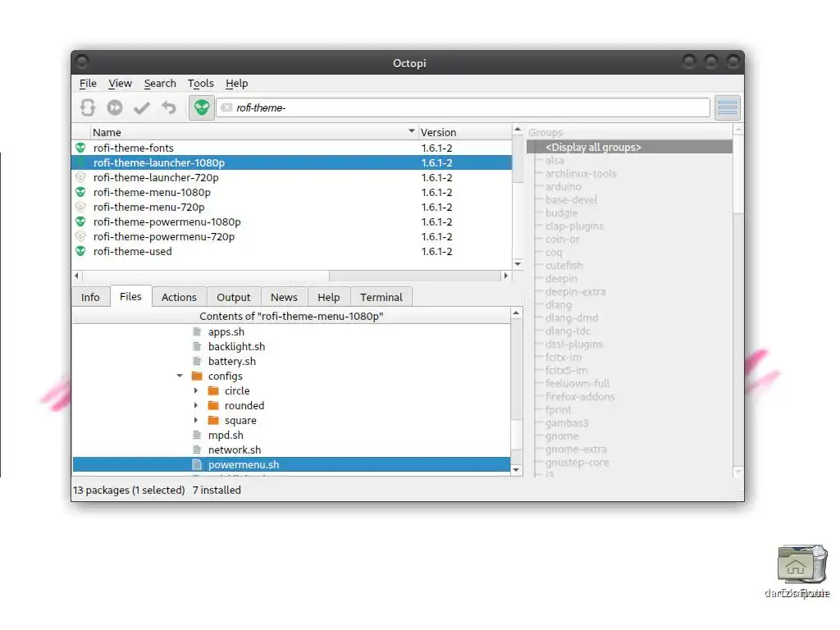This screenshot has height=630, width=840.
Task: Click the Version column header
Action: click(x=464, y=132)
